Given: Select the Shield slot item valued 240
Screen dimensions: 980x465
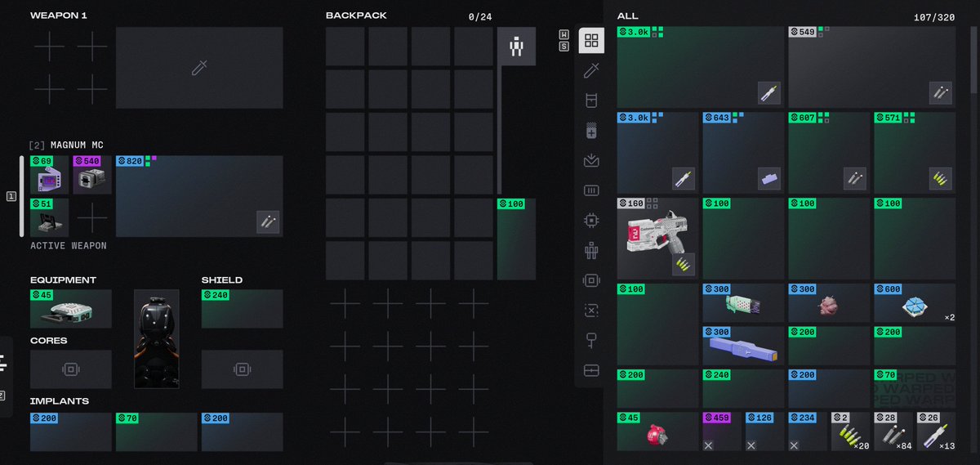Looking at the screenshot, I should coord(243,309).
